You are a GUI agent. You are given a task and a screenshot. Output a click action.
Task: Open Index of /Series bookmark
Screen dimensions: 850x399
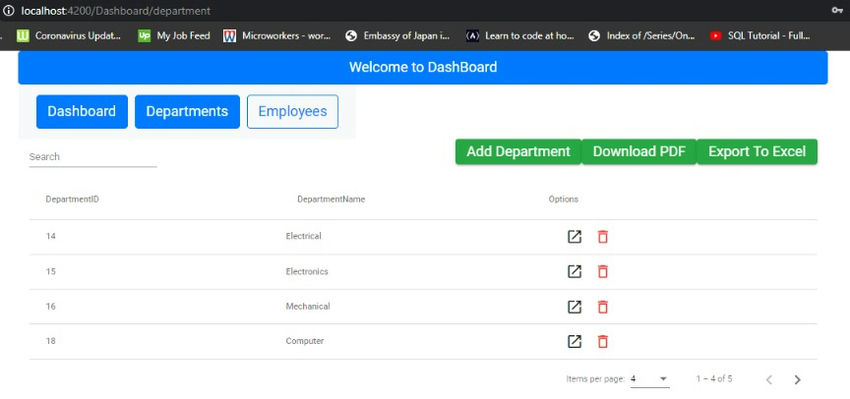coord(642,36)
